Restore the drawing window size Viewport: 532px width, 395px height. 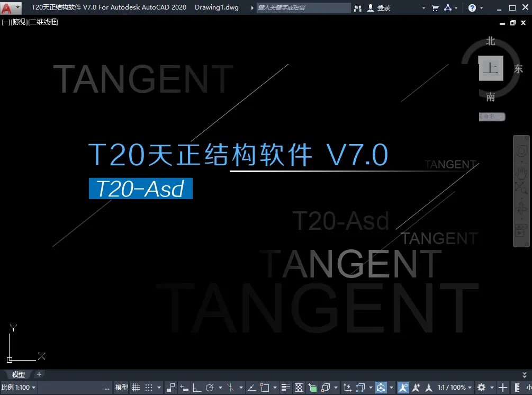(512, 23)
